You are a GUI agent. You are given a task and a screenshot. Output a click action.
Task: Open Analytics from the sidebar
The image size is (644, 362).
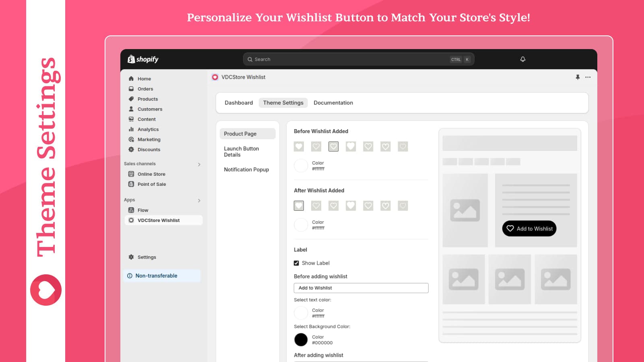(x=148, y=130)
